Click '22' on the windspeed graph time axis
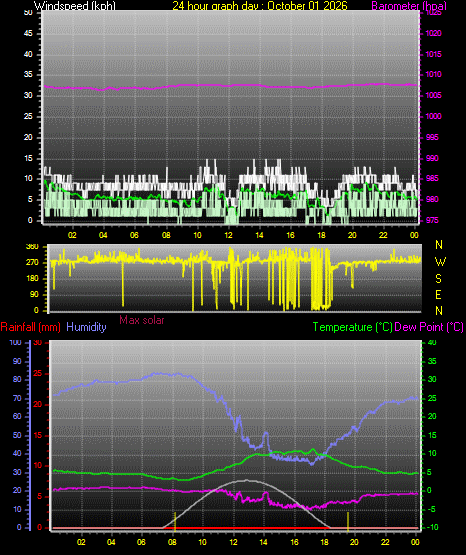This screenshot has width=466, height=555. pyautogui.click(x=383, y=235)
